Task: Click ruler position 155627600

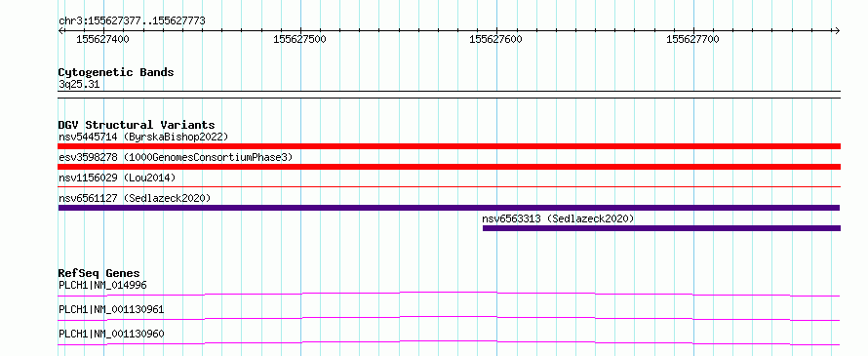Action: coord(495,39)
